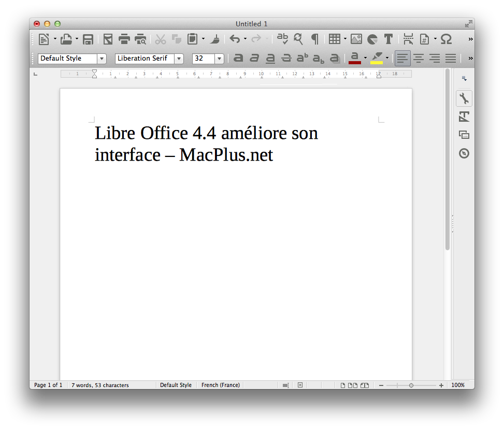Print the document with printer icon

[x=124, y=39]
